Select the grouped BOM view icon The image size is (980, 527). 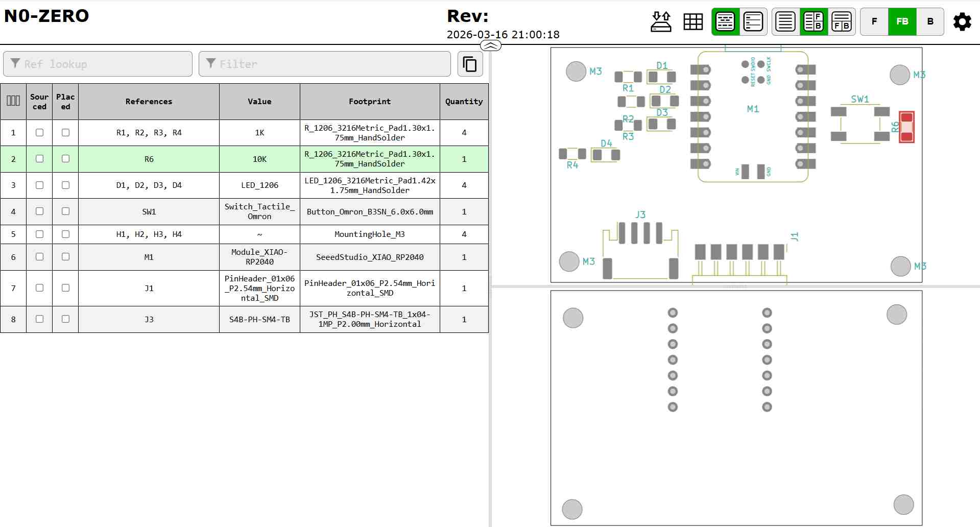pos(725,21)
